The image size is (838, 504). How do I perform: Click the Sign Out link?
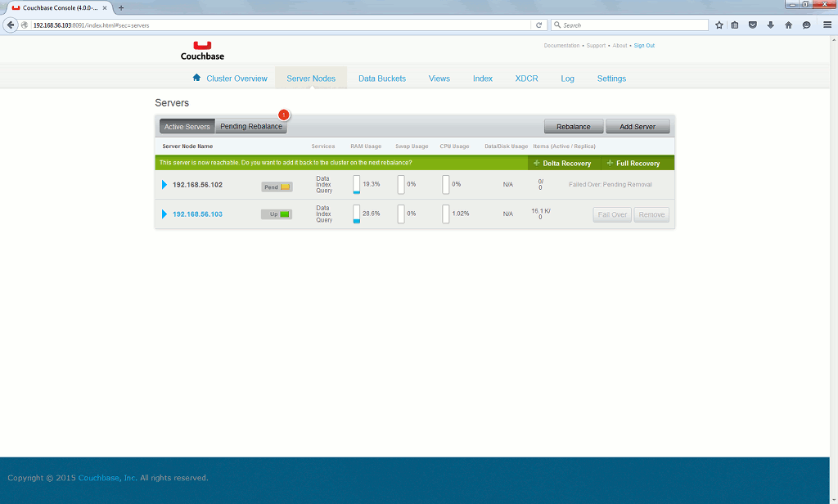(x=644, y=46)
